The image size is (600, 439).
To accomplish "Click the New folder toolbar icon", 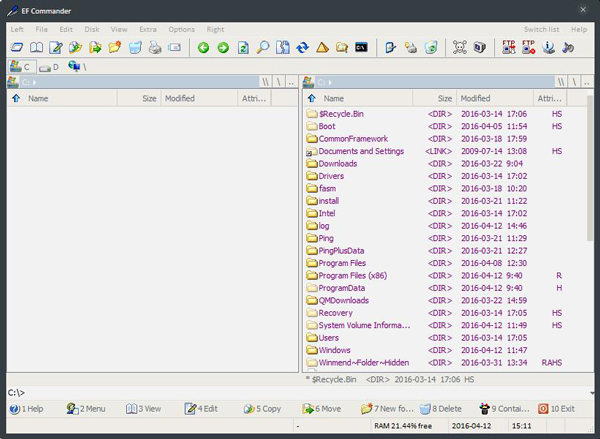I will [115, 47].
